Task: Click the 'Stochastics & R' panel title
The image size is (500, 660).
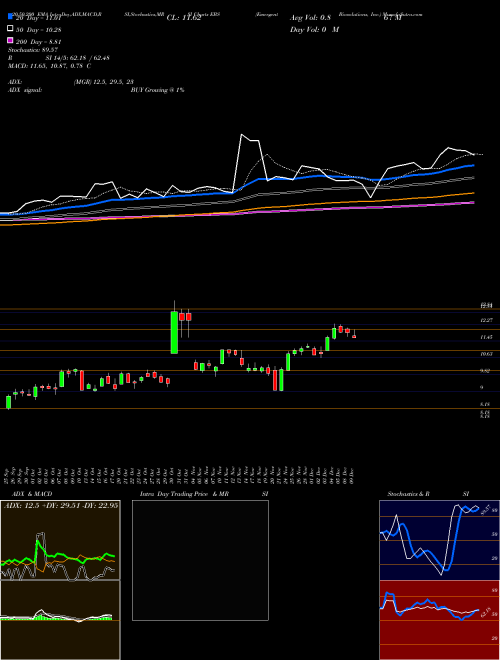Action: (x=408, y=494)
